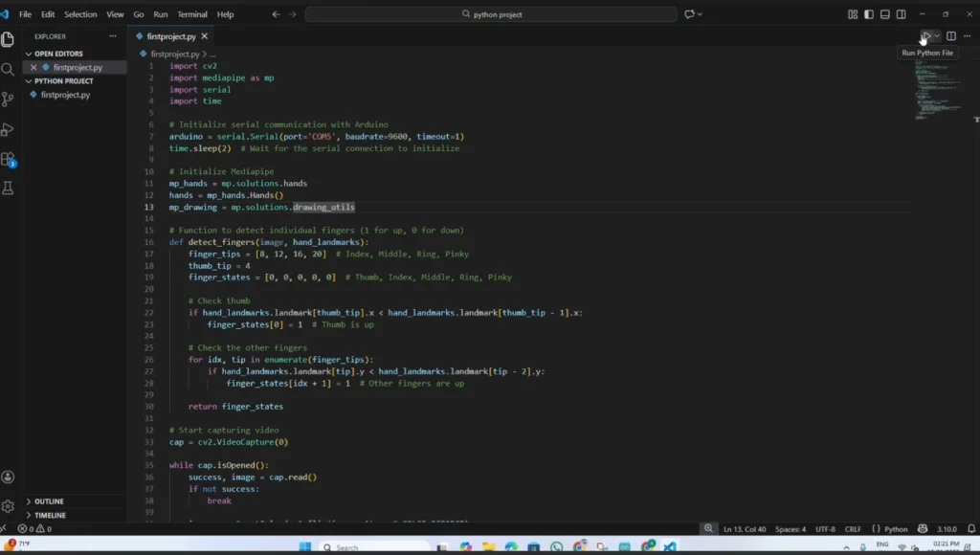
Task: Click the Run Python File play button
Action: [x=925, y=36]
